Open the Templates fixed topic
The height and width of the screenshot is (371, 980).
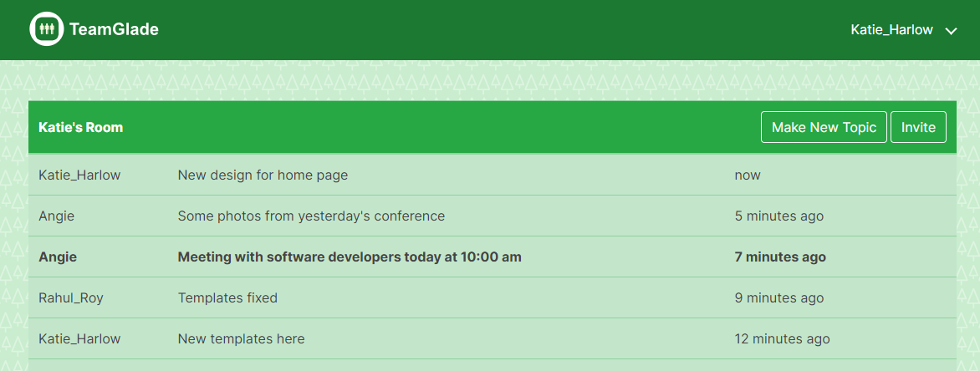click(x=227, y=298)
